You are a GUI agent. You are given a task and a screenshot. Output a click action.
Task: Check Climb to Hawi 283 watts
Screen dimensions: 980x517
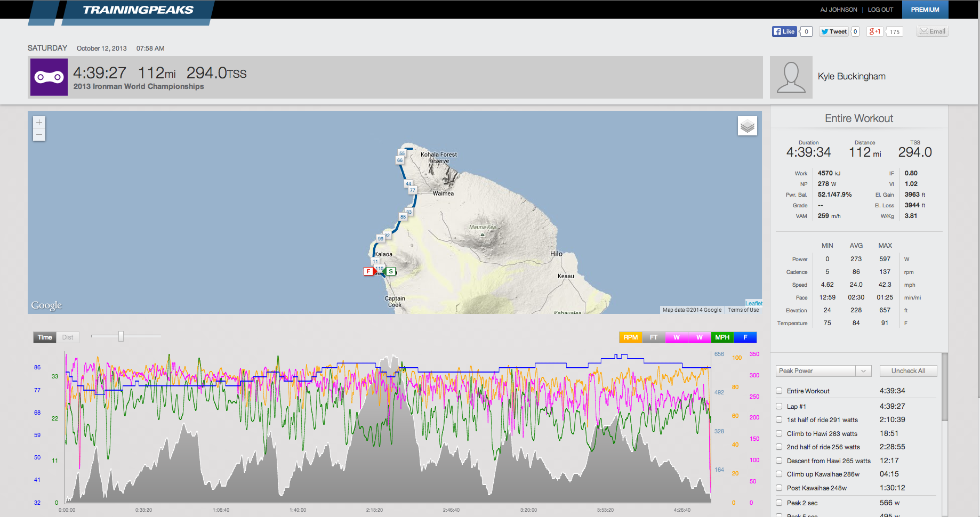(779, 433)
